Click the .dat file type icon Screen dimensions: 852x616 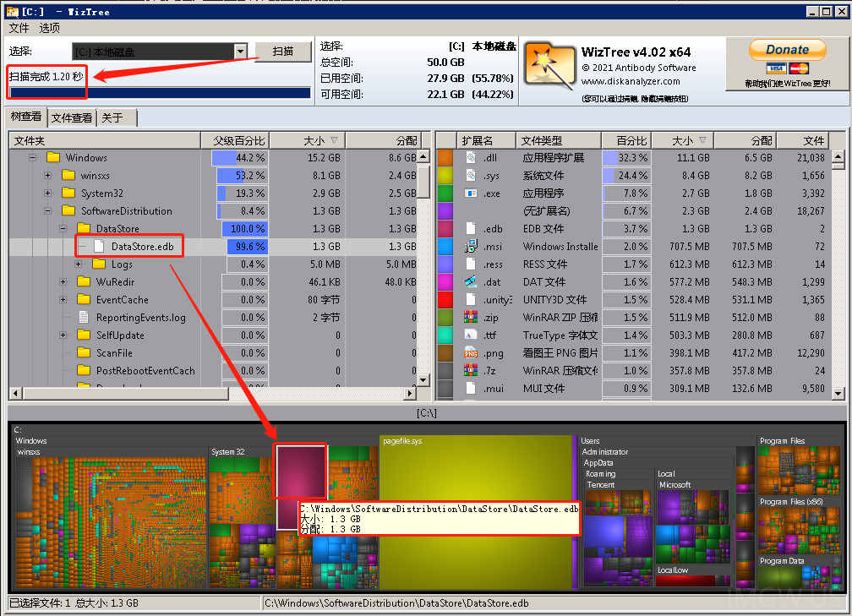471,282
